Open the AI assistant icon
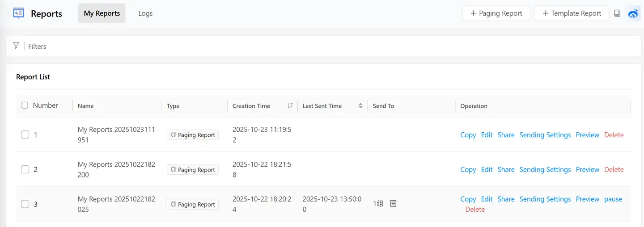This screenshot has width=644, height=227. tap(633, 13)
